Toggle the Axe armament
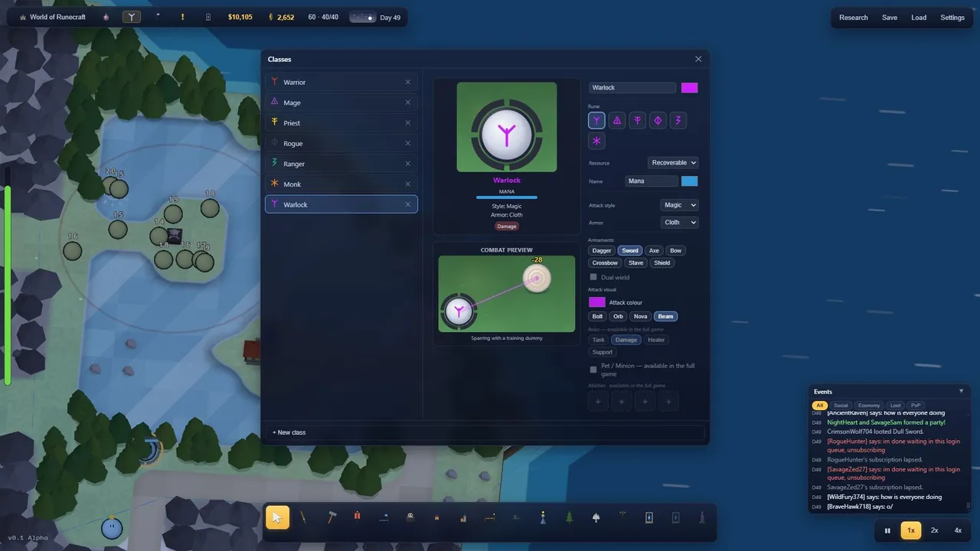Viewport: 980px width, 551px height. click(654, 250)
